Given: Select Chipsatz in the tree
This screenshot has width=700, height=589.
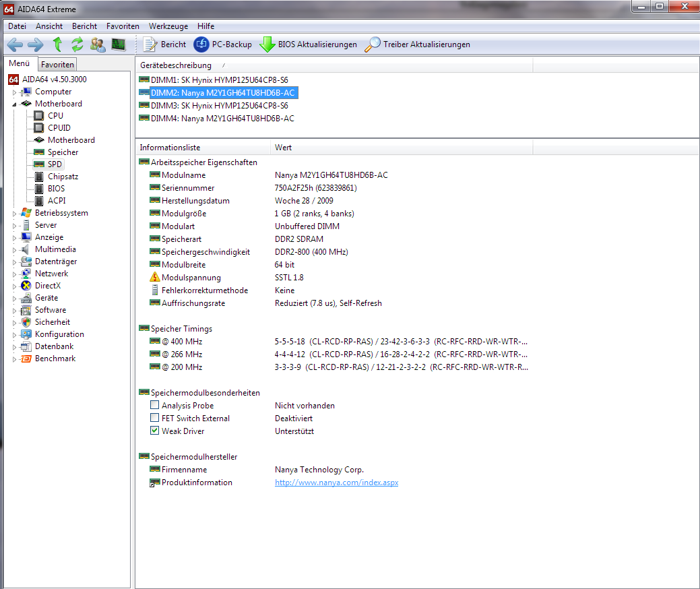Looking at the screenshot, I should pos(63,177).
